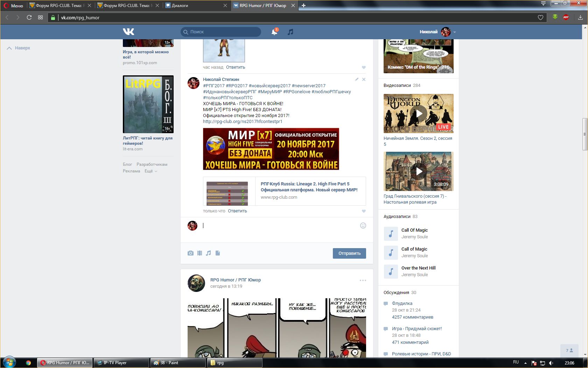Play the Град Гнивальского video
The image size is (588, 368).
[x=419, y=171]
